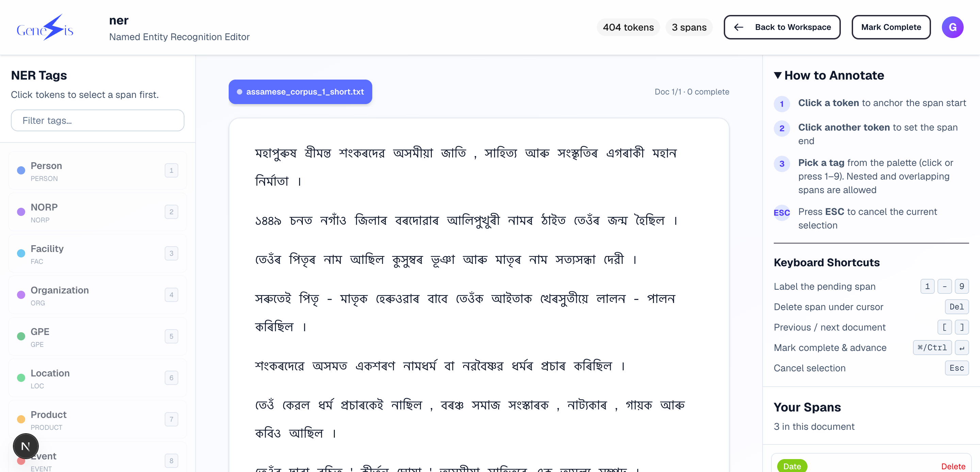
Task: Click the Genesis logo
Action: (x=45, y=27)
